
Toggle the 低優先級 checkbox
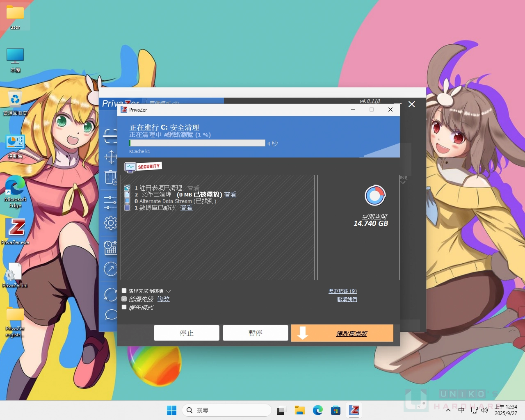(124, 299)
